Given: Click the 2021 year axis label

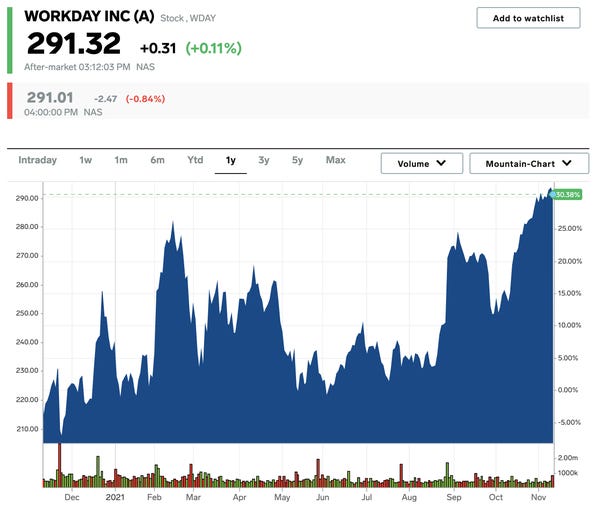Looking at the screenshot, I should pyautogui.click(x=115, y=497).
